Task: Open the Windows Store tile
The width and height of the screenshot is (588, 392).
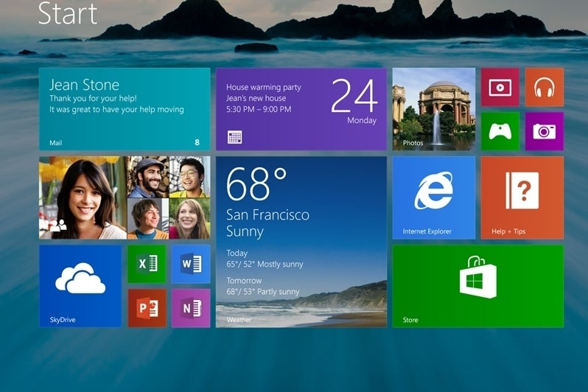Action: (x=478, y=286)
